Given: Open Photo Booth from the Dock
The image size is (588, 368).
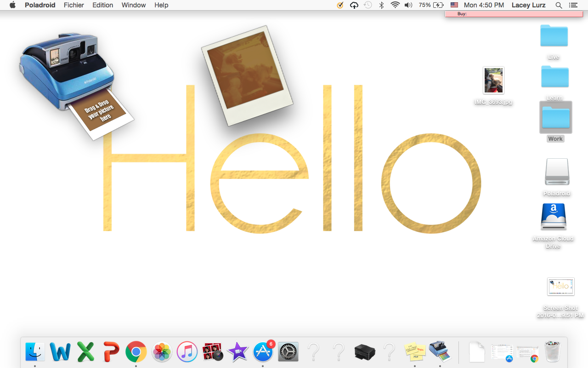Looking at the screenshot, I should click(x=212, y=352).
